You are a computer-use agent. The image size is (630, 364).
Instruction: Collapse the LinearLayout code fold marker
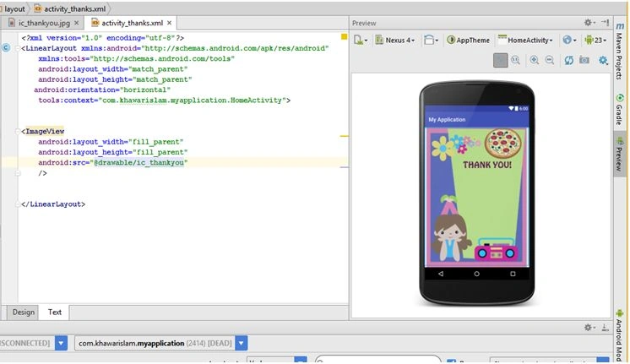(17, 48)
